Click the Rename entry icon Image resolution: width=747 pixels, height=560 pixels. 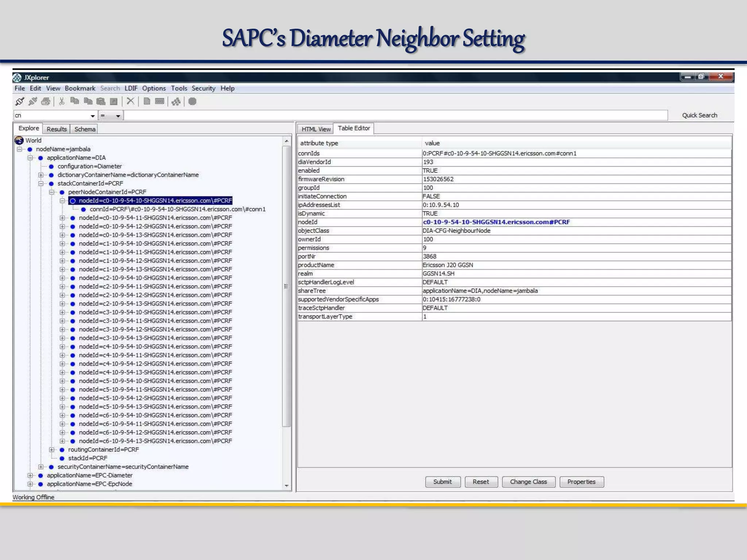point(160,101)
